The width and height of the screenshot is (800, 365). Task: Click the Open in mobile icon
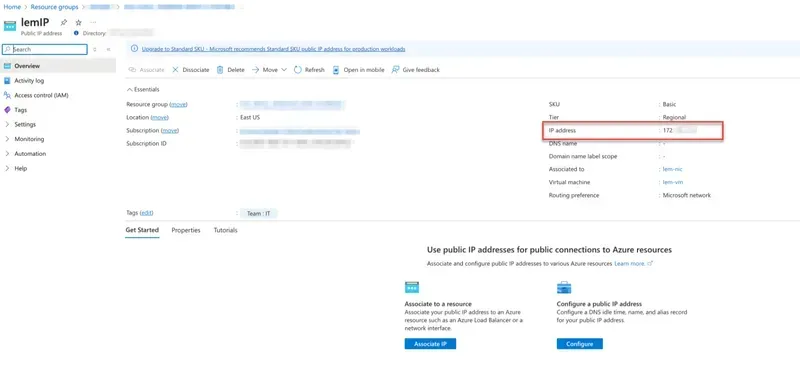click(336, 70)
